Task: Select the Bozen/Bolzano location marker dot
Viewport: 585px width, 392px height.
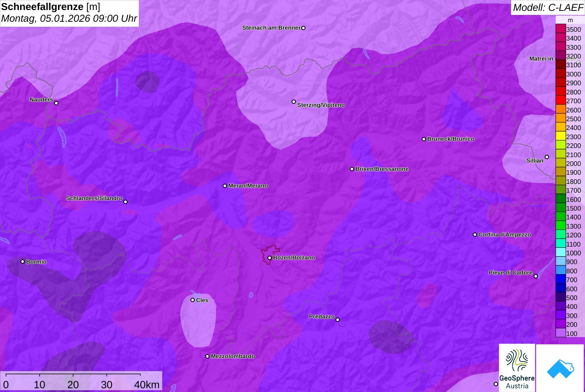Action: click(x=270, y=258)
